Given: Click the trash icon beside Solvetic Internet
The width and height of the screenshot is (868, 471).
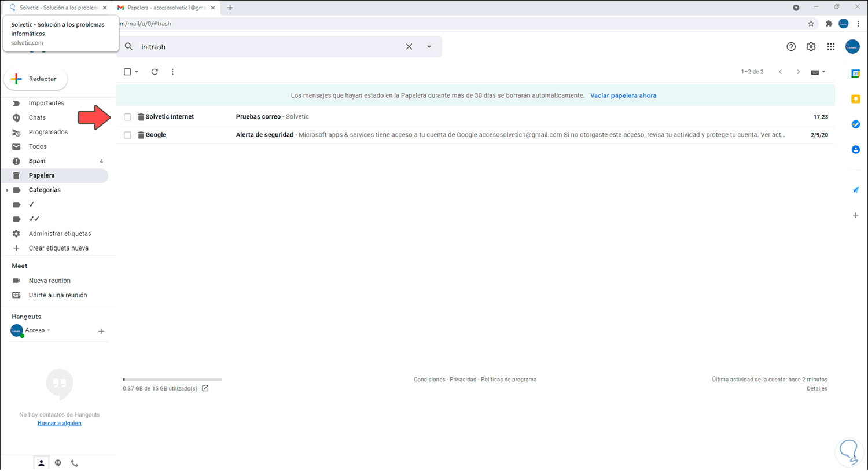Looking at the screenshot, I should (141, 117).
